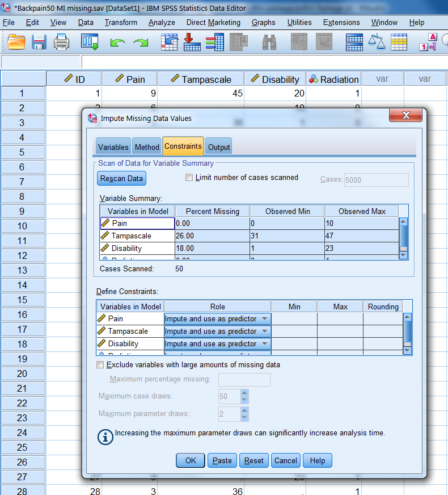Enable Limit number of cases scanned

pos(189,178)
